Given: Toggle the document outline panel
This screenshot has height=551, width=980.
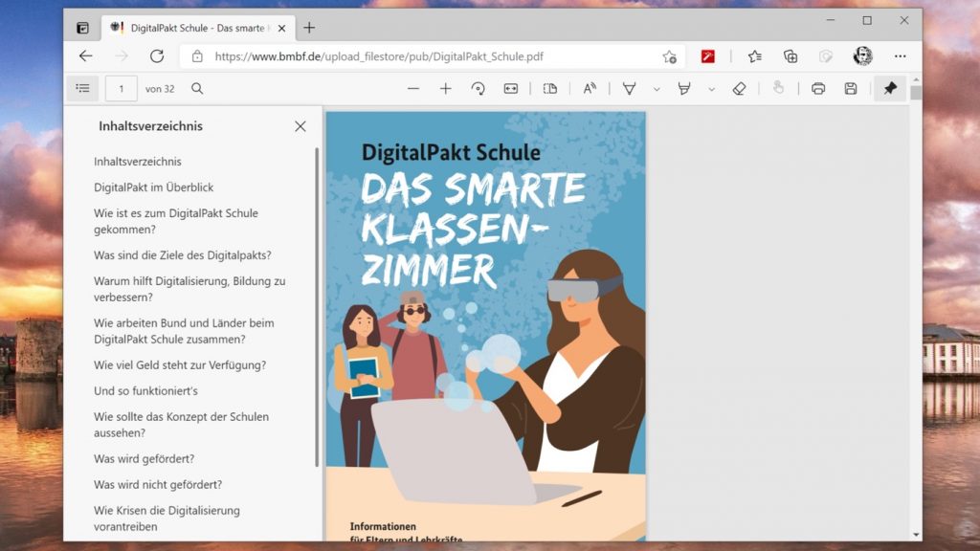Looking at the screenshot, I should [x=82, y=88].
